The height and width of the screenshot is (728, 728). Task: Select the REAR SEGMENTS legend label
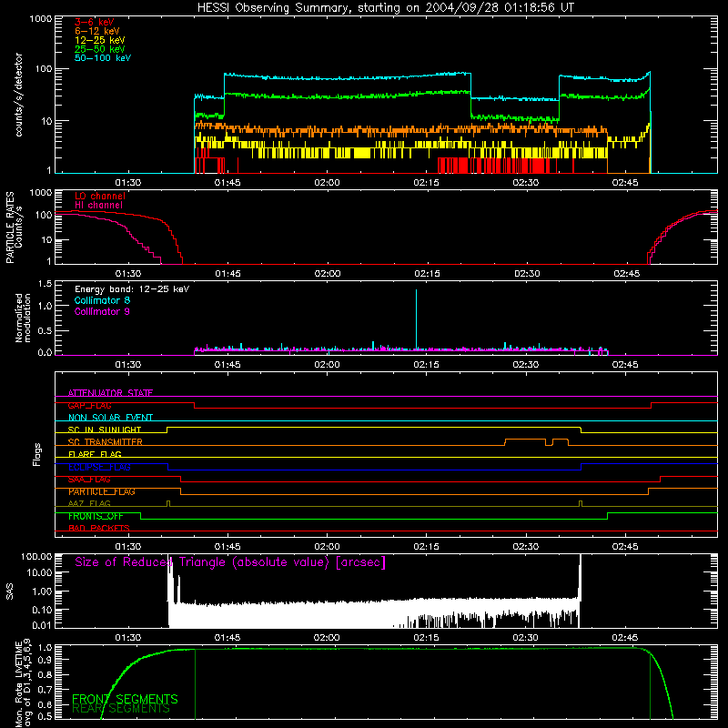[x=121, y=709]
